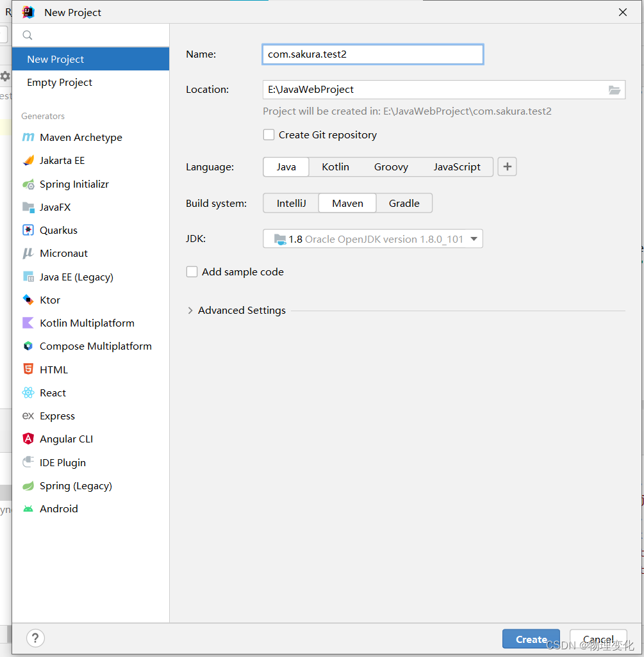644x657 pixels.
Task: Choose the Maven Archetype generator
Action: coord(90,137)
